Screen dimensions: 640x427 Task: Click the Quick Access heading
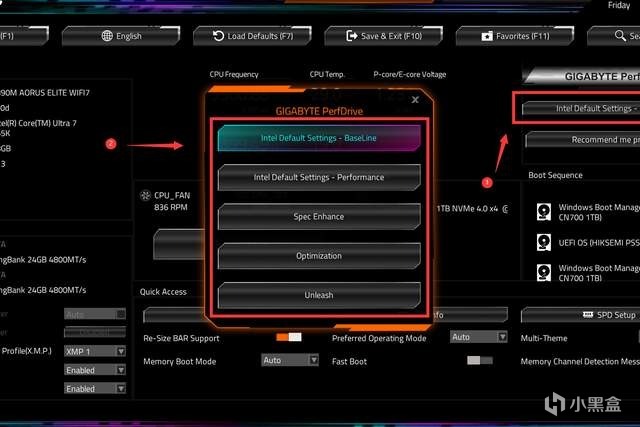pos(163,292)
